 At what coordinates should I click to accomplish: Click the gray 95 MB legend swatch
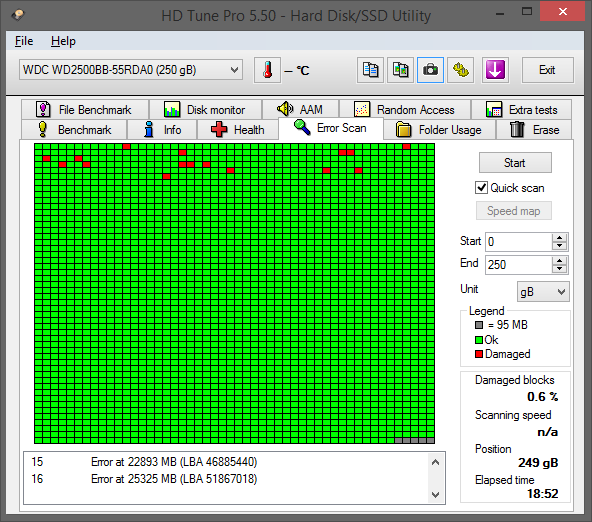coord(479,325)
